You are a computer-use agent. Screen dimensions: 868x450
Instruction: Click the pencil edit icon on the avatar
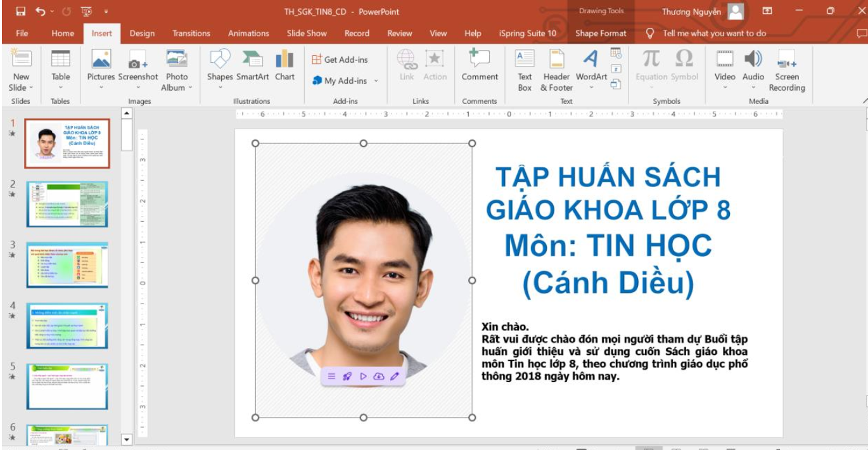[395, 376]
